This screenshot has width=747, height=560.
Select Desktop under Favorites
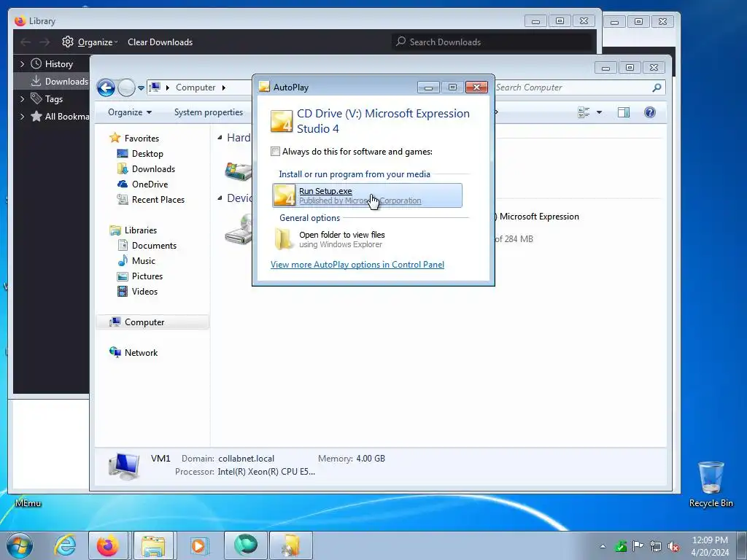[147, 154]
